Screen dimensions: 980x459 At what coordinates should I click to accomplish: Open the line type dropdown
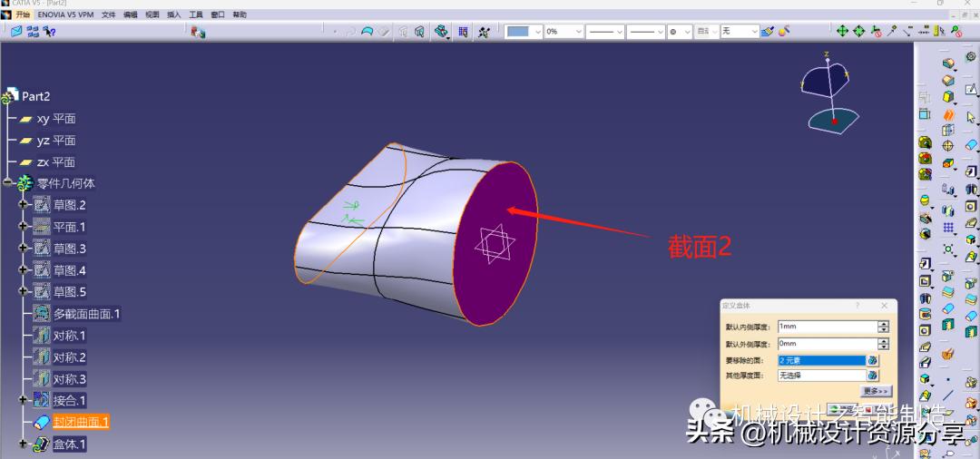[x=660, y=31]
